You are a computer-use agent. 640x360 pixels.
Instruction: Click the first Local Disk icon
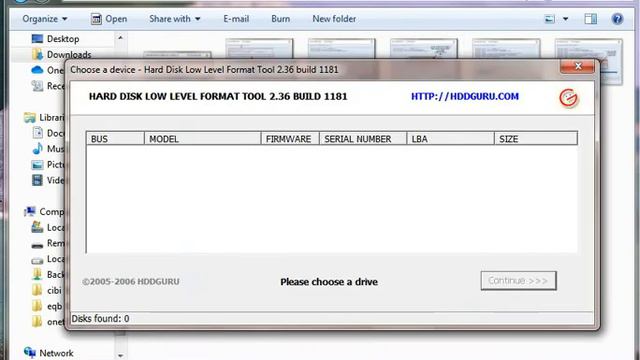click(37, 227)
